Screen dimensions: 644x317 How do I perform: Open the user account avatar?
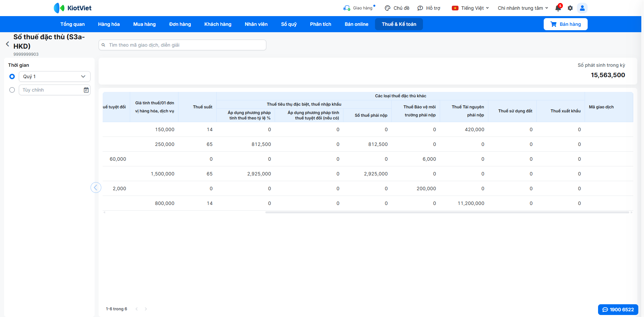coord(582,8)
